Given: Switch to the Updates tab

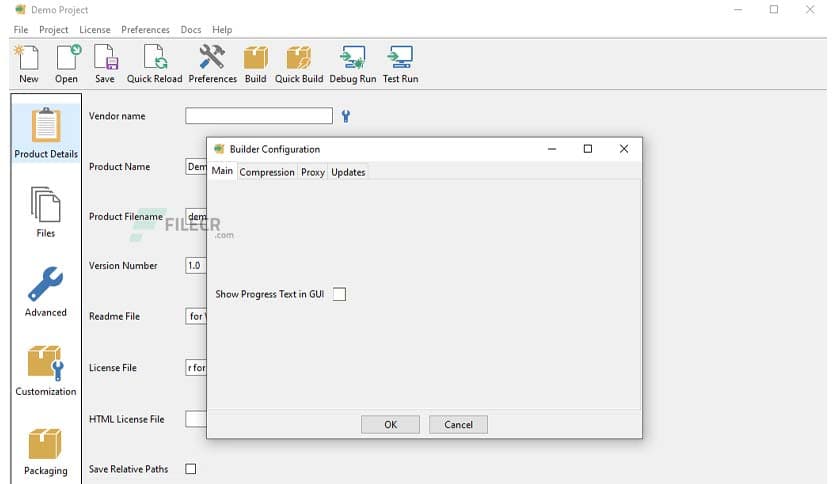Looking at the screenshot, I should (x=348, y=172).
